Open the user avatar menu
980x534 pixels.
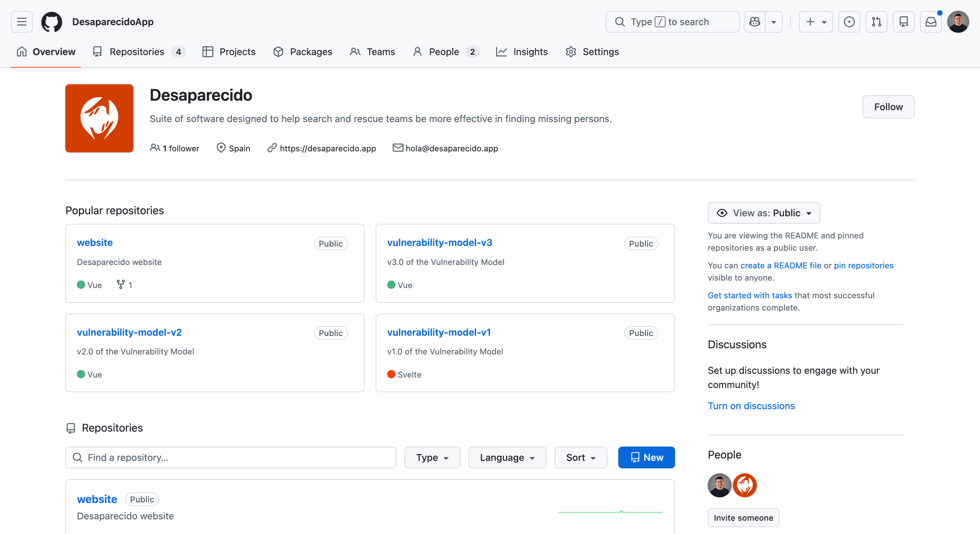[958, 22]
